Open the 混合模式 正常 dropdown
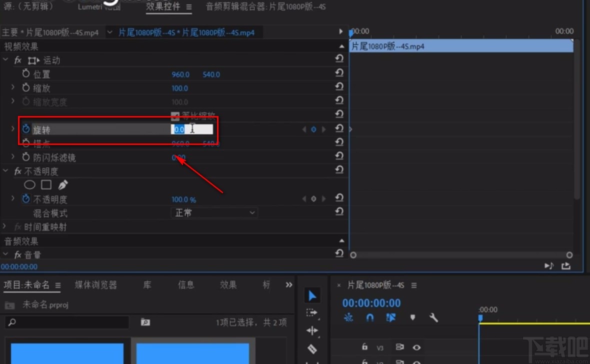The image size is (590, 364). coord(214,212)
